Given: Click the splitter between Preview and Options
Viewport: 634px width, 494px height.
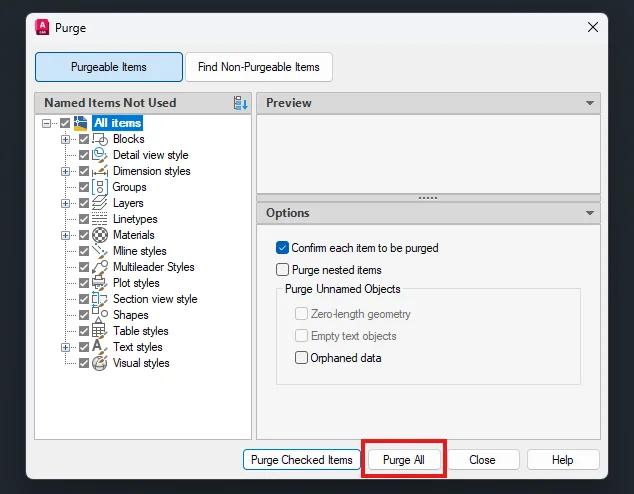Looking at the screenshot, I should click(x=428, y=198).
